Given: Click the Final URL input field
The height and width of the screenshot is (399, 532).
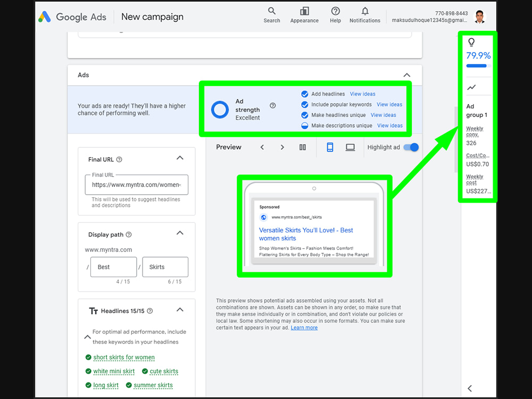Looking at the screenshot, I should (136, 185).
